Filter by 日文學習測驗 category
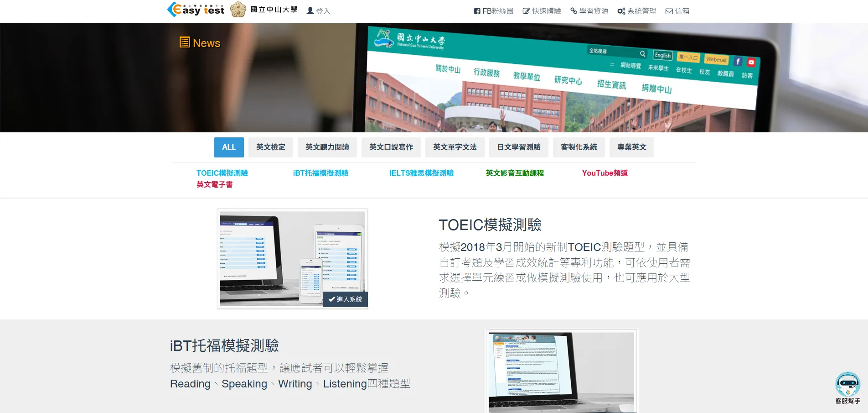The image size is (868, 413). pyautogui.click(x=518, y=147)
